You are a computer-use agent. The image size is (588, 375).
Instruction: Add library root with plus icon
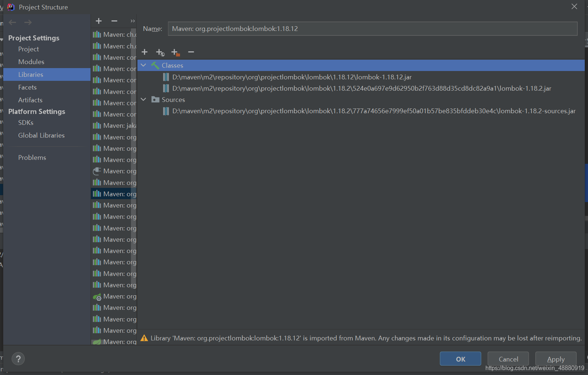point(144,52)
